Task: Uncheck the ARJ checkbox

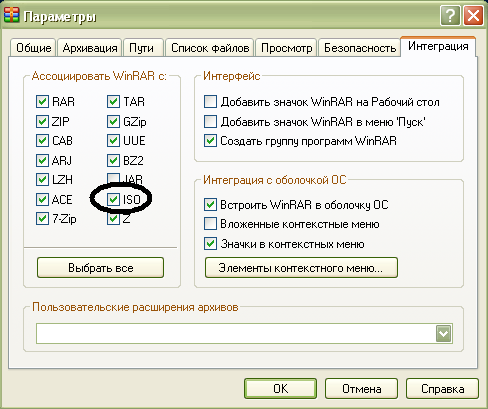Action: coord(42,160)
